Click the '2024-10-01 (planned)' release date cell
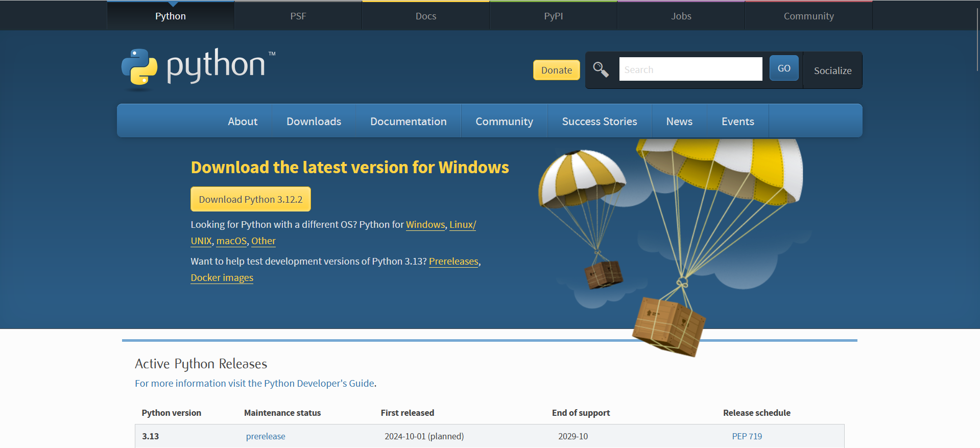 [424, 436]
